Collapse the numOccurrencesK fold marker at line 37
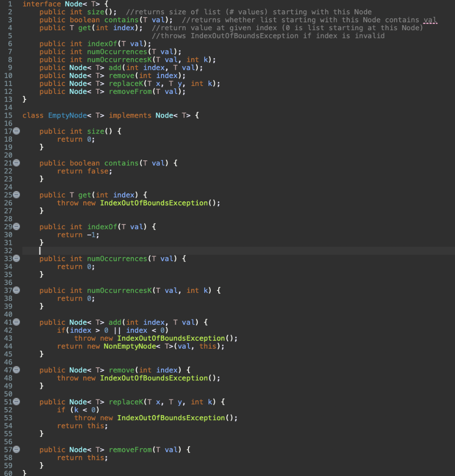 click(16, 291)
